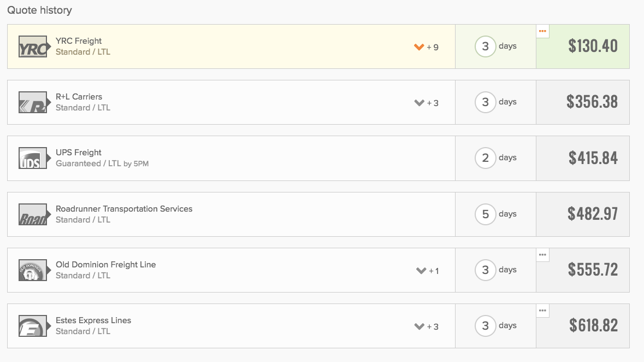Open the more-options dots on the $618.82 quote
This screenshot has width=644, height=362.
click(x=542, y=311)
